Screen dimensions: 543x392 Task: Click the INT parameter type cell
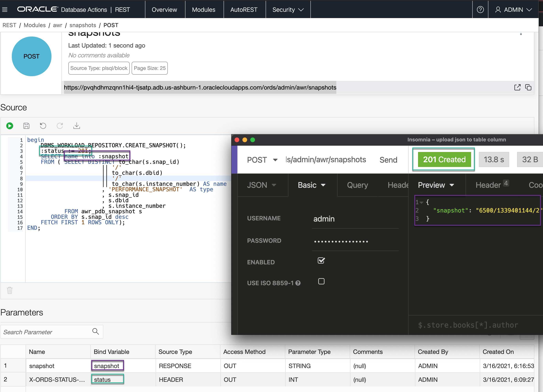317,380
